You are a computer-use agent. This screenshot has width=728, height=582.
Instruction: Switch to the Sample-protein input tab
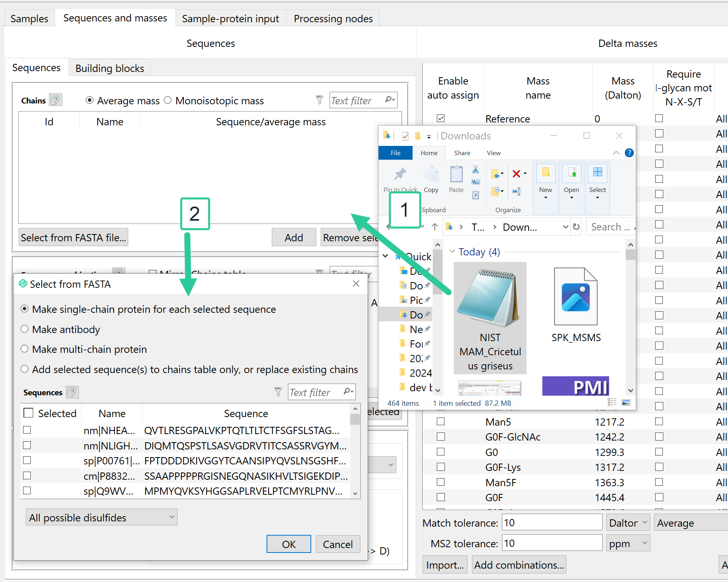(231, 19)
